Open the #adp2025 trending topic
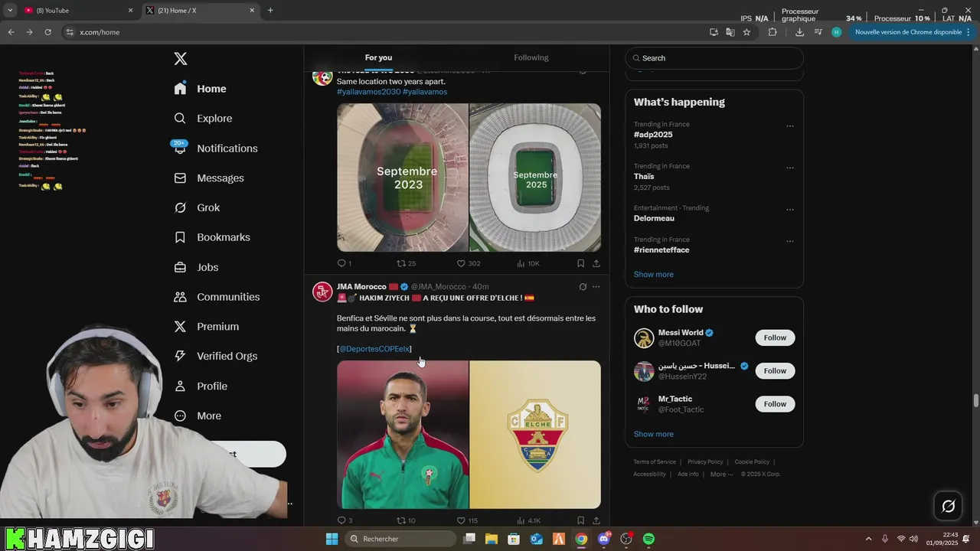The width and height of the screenshot is (980, 551). [653, 135]
